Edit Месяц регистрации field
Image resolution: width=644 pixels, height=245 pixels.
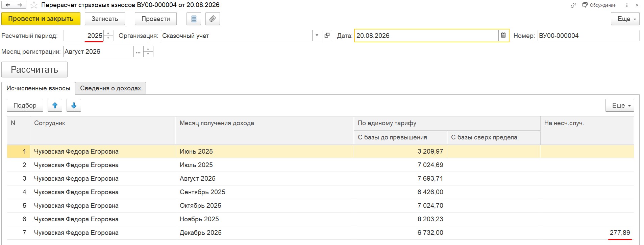click(x=98, y=52)
